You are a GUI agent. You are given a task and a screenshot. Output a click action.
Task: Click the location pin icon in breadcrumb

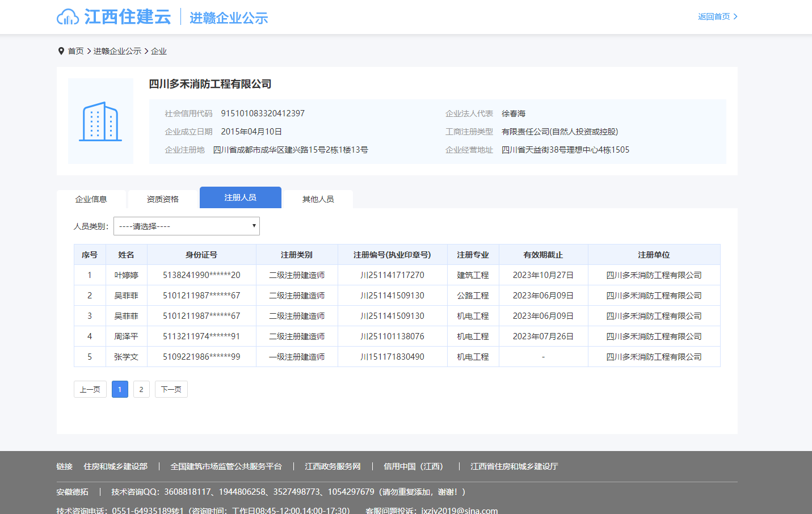[x=61, y=51]
